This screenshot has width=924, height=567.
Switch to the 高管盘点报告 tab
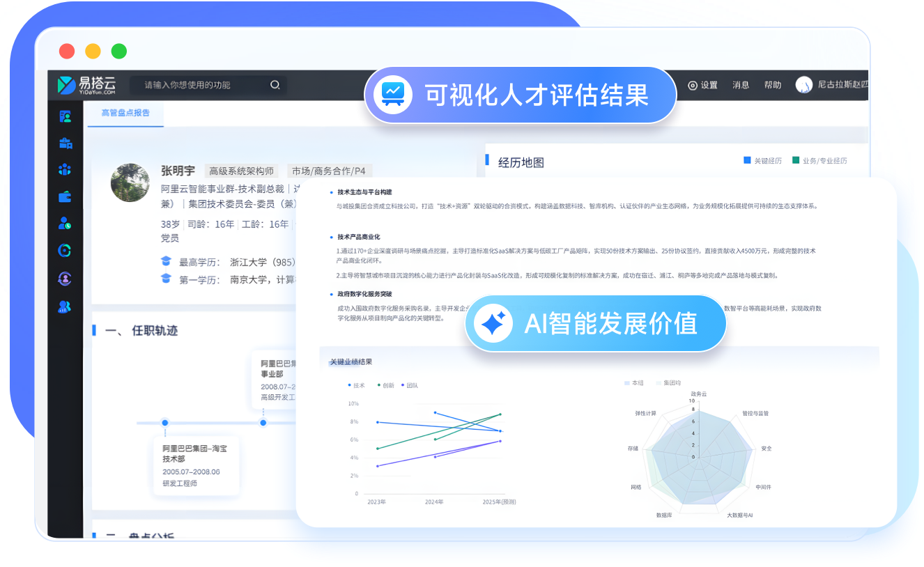click(125, 113)
